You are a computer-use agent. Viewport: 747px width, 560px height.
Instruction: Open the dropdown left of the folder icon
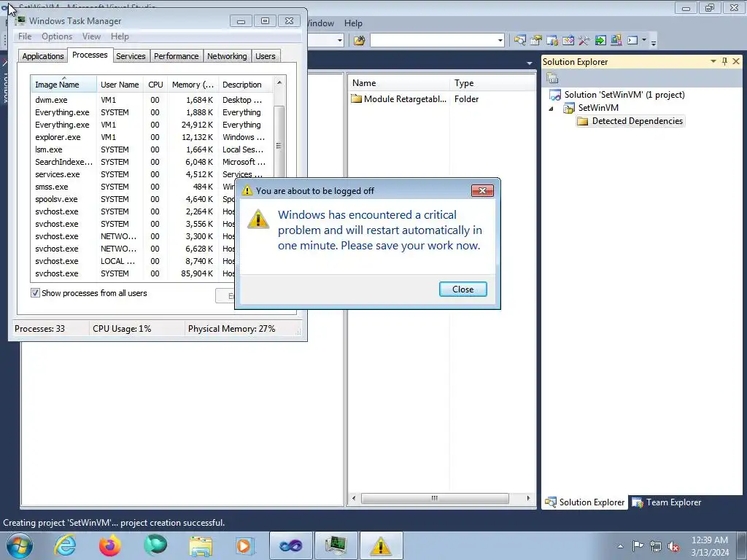(x=340, y=41)
